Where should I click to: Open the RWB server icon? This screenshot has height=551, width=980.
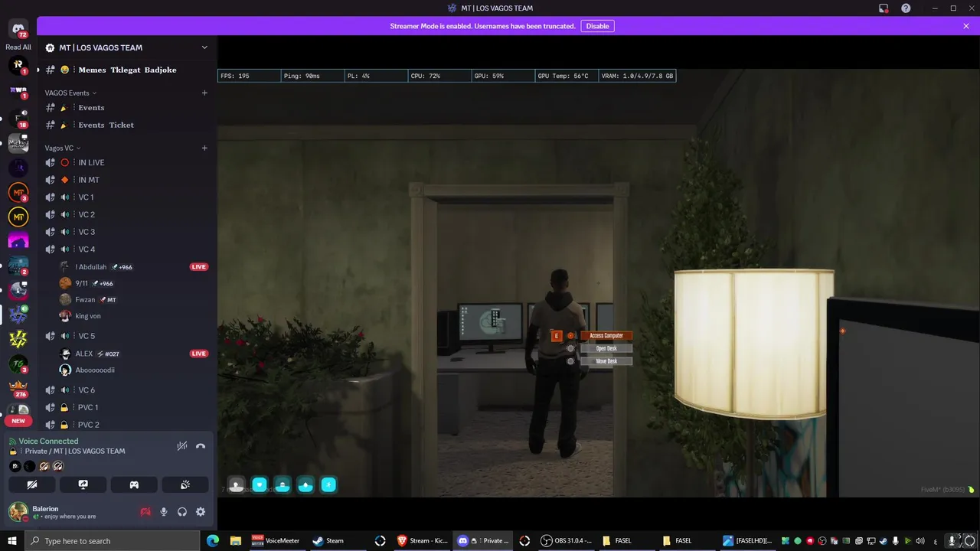[x=18, y=91]
